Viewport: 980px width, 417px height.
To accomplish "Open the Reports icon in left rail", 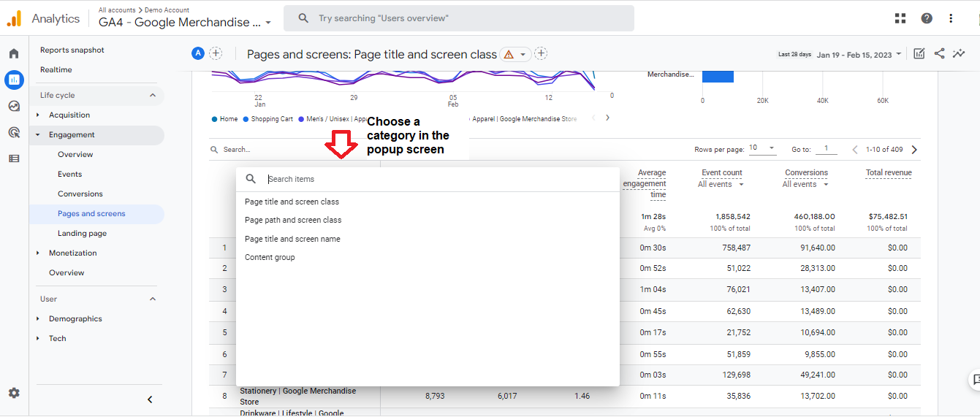I will click(x=14, y=80).
